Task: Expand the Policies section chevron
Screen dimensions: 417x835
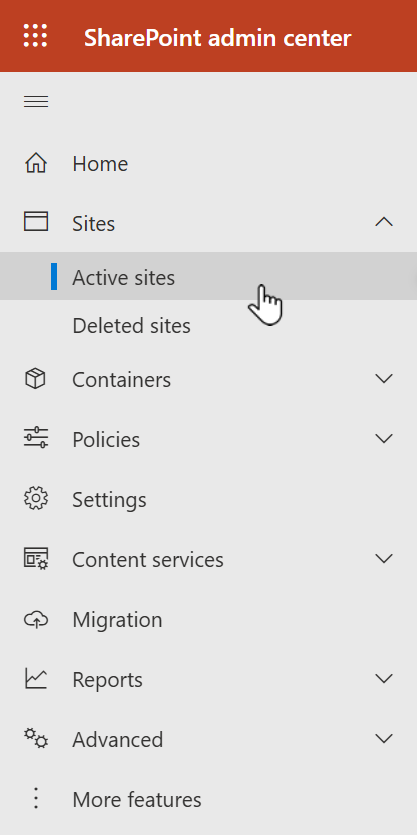Action: click(384, 438)
